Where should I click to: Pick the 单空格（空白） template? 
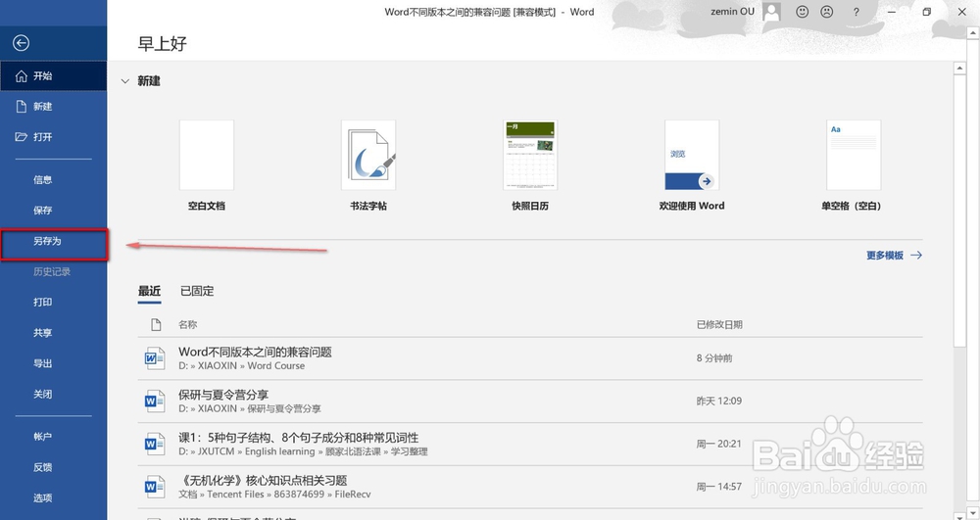[x=854, y=155]
